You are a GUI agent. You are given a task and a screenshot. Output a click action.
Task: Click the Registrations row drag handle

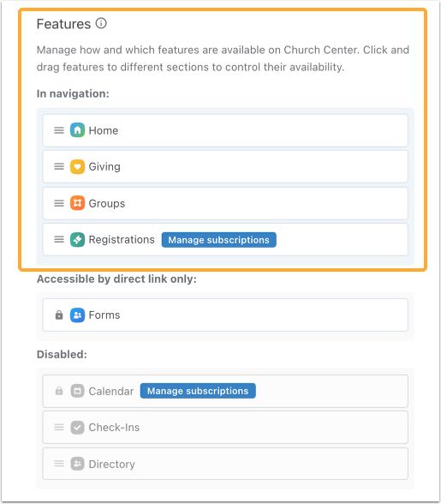pyautogui.click(x=59, y=239)
